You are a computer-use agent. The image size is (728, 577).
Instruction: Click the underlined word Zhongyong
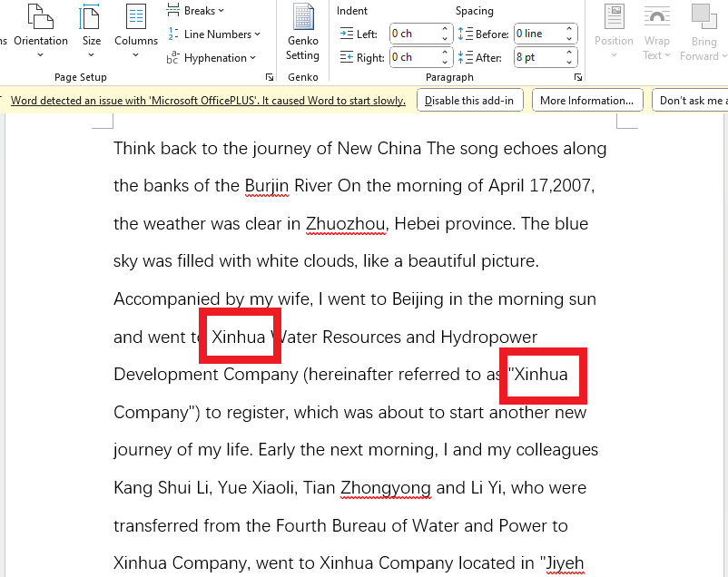tap(386, 488)
